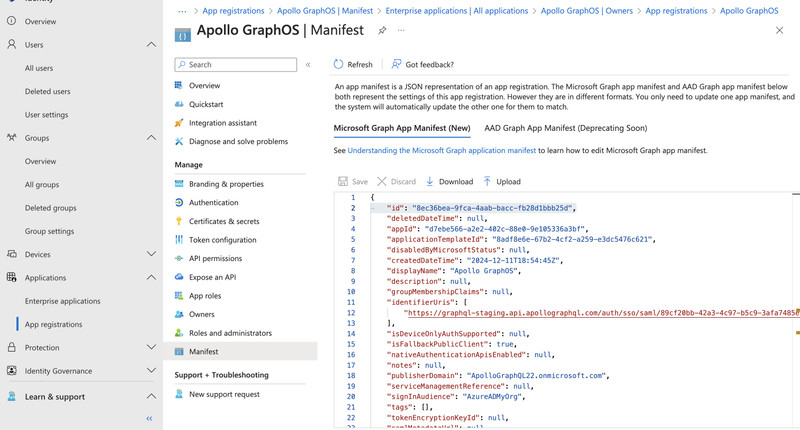Click the Owners people icon

(179, 314)
